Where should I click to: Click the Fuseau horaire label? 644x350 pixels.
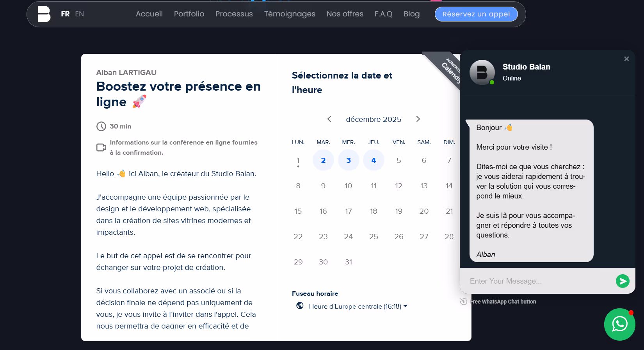click(x=315, y=293)
